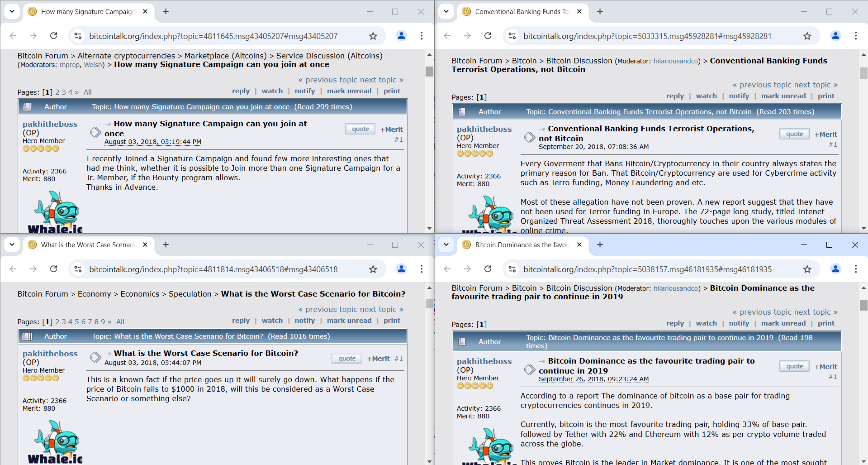Image resolution: width=868 pixels, height=465 pixels.
Task: View site info in Conventional Banking address bar
Action: click(512, 36)
